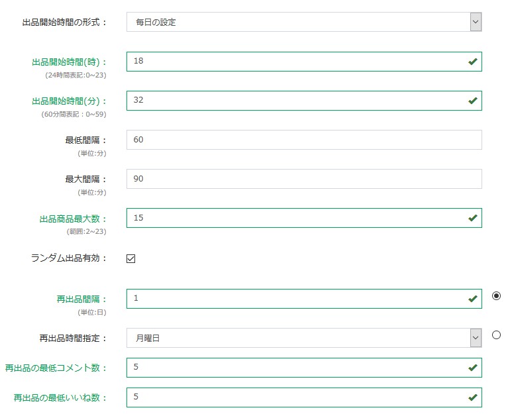
Task: Toggle the ランダム出品有効 checkbox
Action: coord(131,258)
